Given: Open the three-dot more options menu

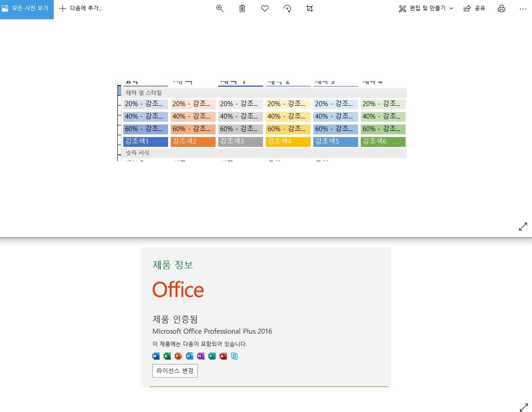Looking at the screenshot, I should click(x=523, y=9).
